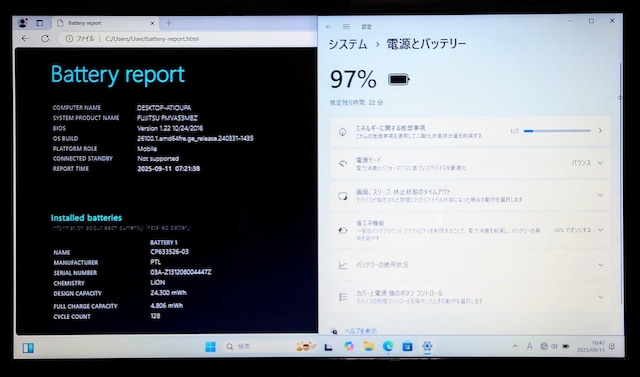Click the REPORT TIME value 2025-09-11 07:21:38
The height and width of the screenshot is (377, 640).
pyautogui.click(x=169, y=169)
